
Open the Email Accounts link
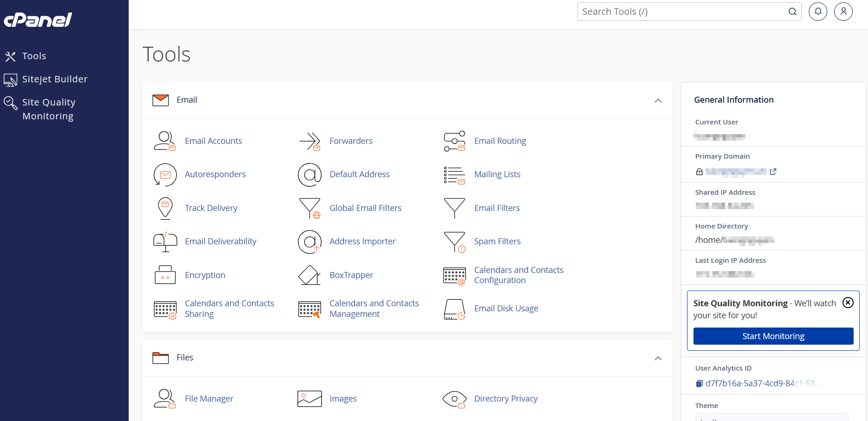click(213, 141)
